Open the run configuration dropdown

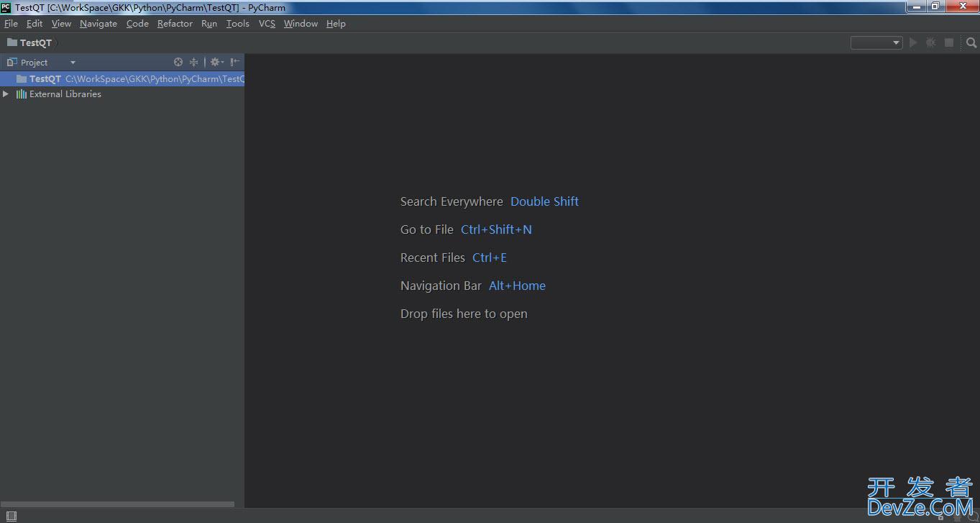(x=876, y=42)
